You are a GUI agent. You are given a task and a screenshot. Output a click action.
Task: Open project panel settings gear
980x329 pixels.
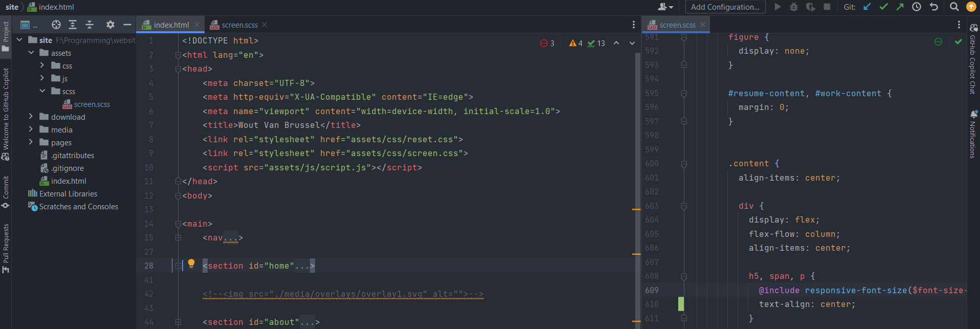[x=110, y=25]
